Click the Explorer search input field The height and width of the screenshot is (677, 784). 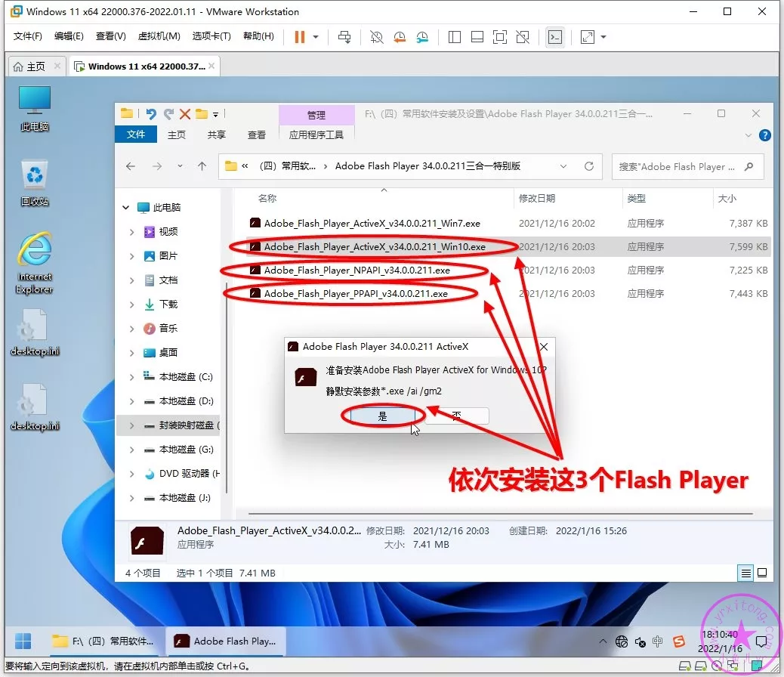678,167
